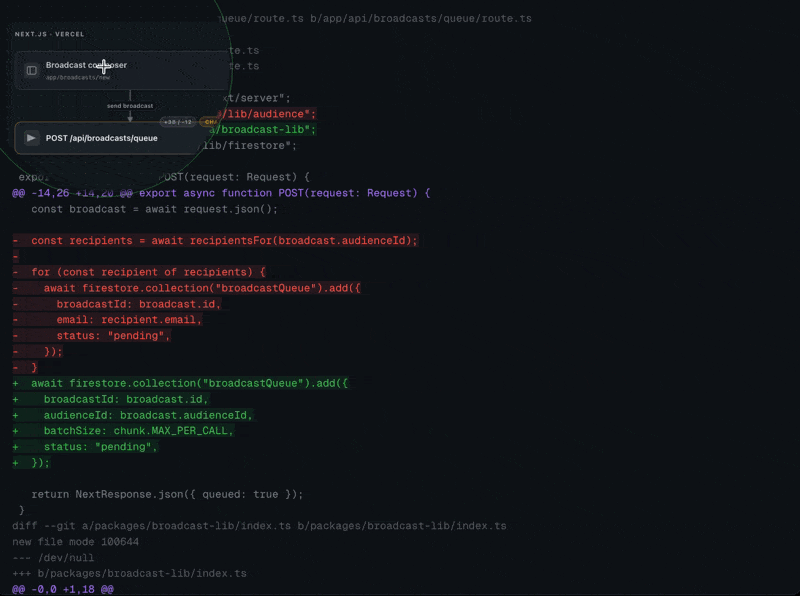Click removed line 'email: recipient.email,'
Image resolution: width=800 pixels, height=596 pixels.
(108, 319)
